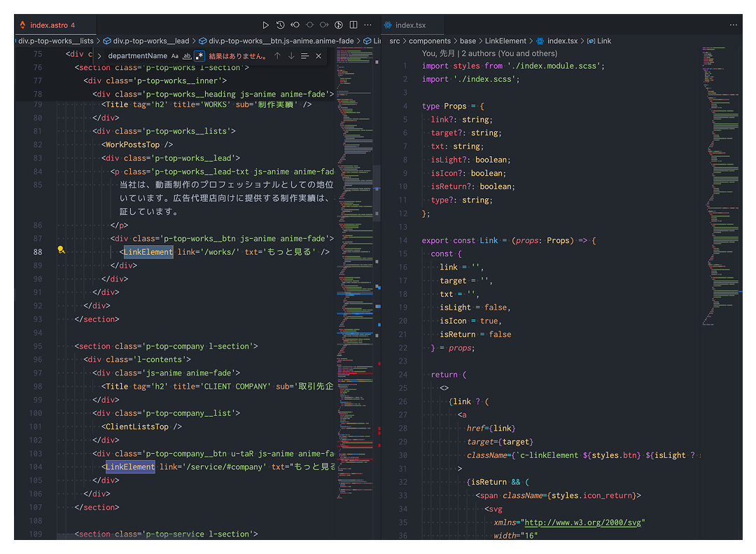756x554 pixels.
Task: Go to previous match in find widget
Action: tap(277, 56)
